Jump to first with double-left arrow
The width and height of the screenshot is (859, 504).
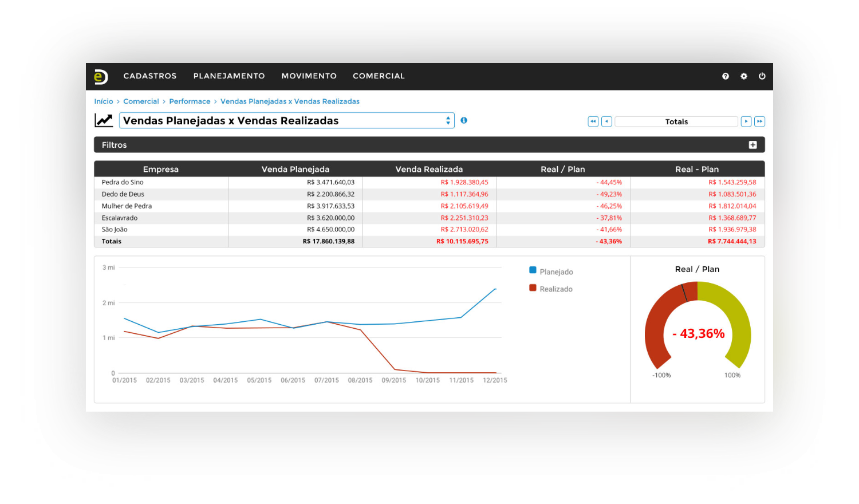pos(593,121)
